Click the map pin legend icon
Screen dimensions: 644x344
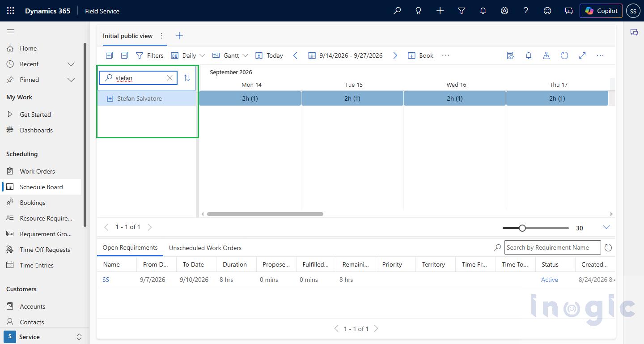547,55
